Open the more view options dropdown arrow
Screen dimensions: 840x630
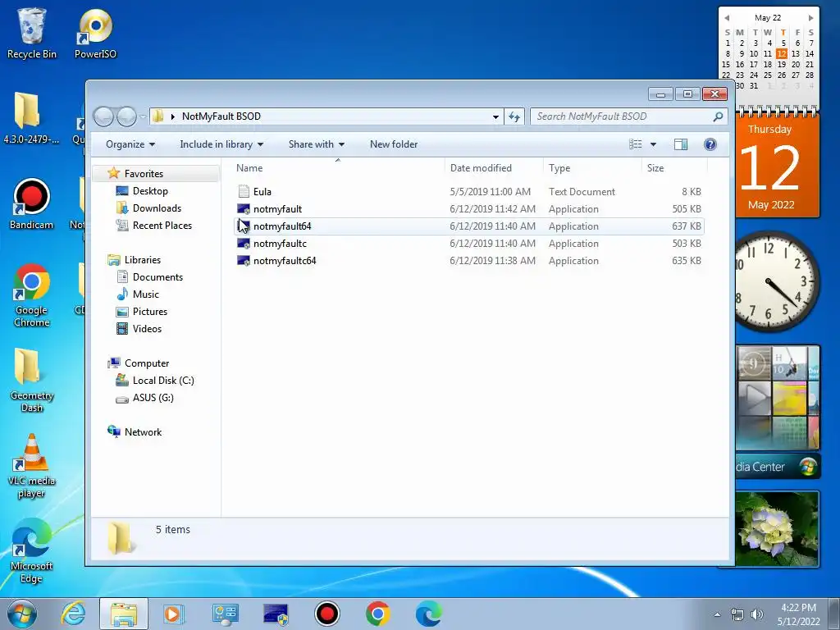coord(653,144)
